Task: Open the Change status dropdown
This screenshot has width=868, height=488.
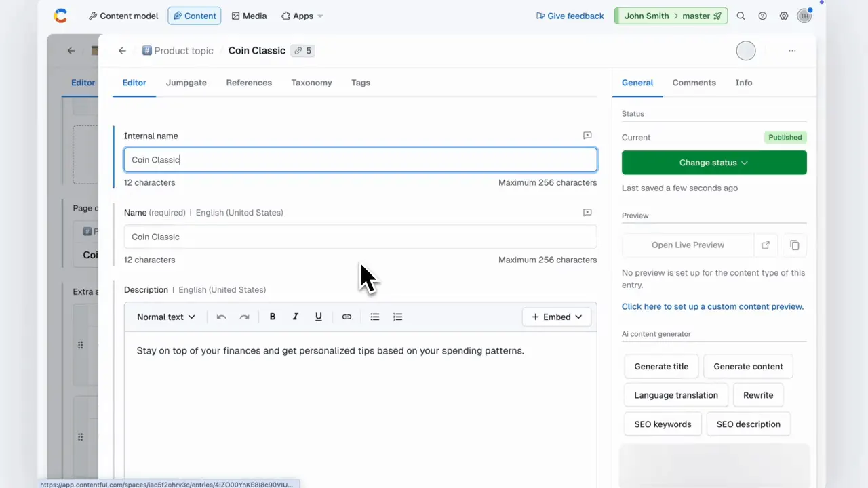Action: [x=713, y=163]
